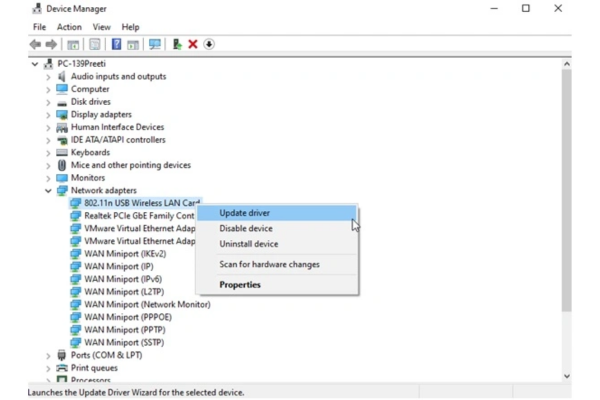Image resolution: width=600 pixels, height=400 pixels.
Task: Click the PC-139Preeti computer icon
Action: (49, 64)
